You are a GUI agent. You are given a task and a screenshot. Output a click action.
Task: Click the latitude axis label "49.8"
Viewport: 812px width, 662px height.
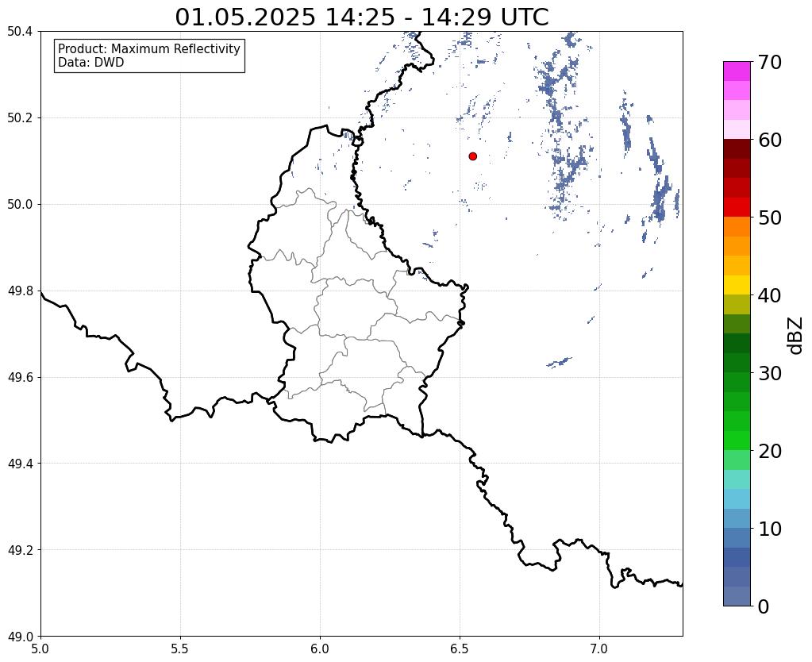point(20,291)
